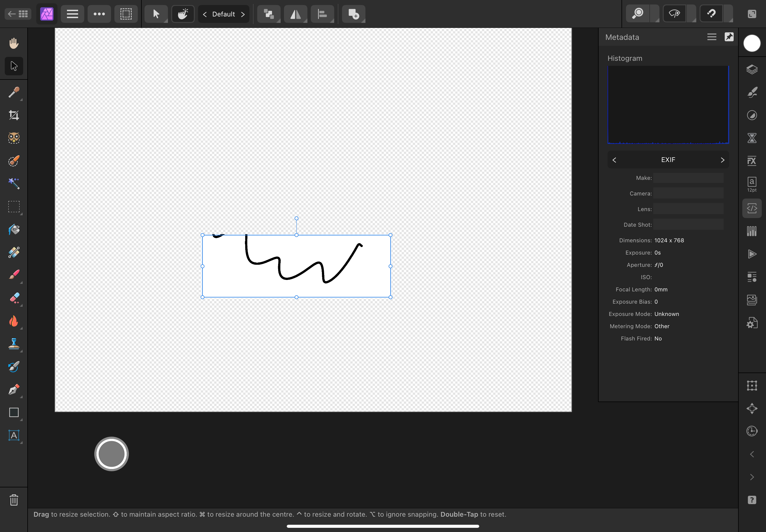This screenshot has height=532, width=766.
Task: Select the magic wand Flood Select tool
Action: [14, 183]
